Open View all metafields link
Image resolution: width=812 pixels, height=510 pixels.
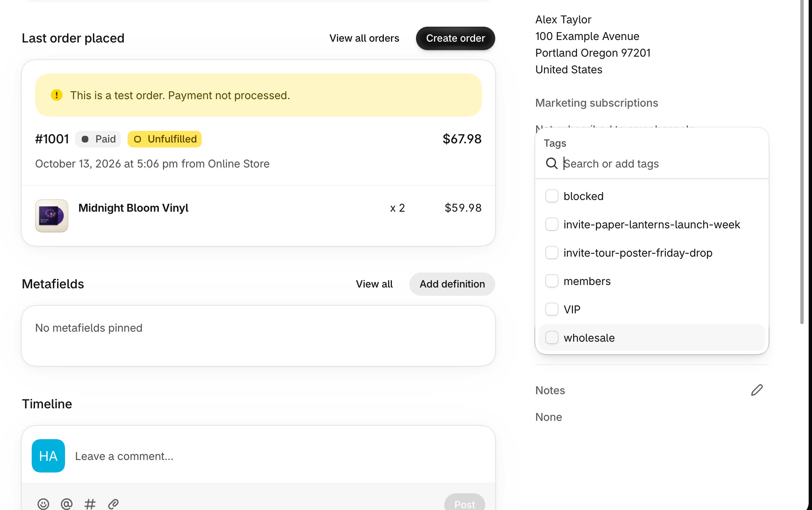point(374,284)
